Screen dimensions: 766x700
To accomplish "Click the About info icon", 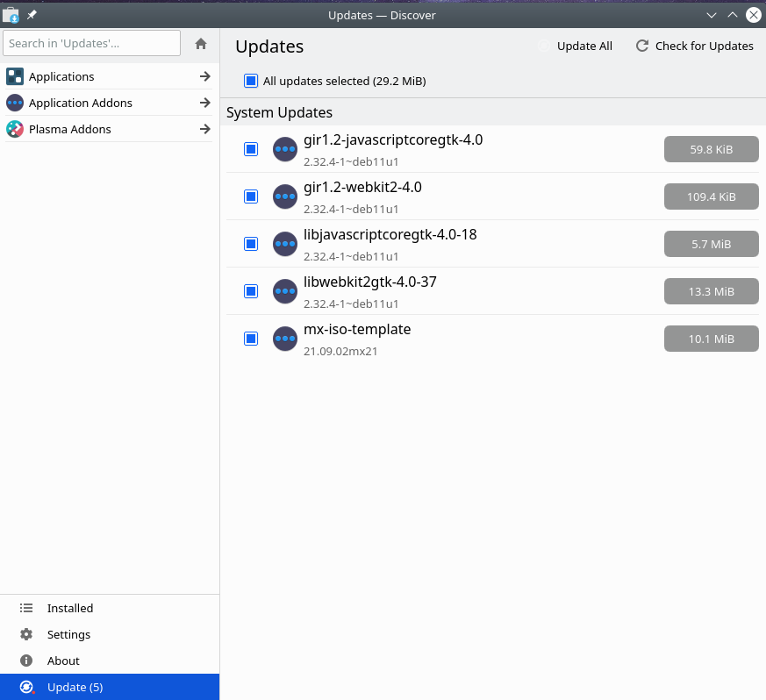I will coord(26,661).
